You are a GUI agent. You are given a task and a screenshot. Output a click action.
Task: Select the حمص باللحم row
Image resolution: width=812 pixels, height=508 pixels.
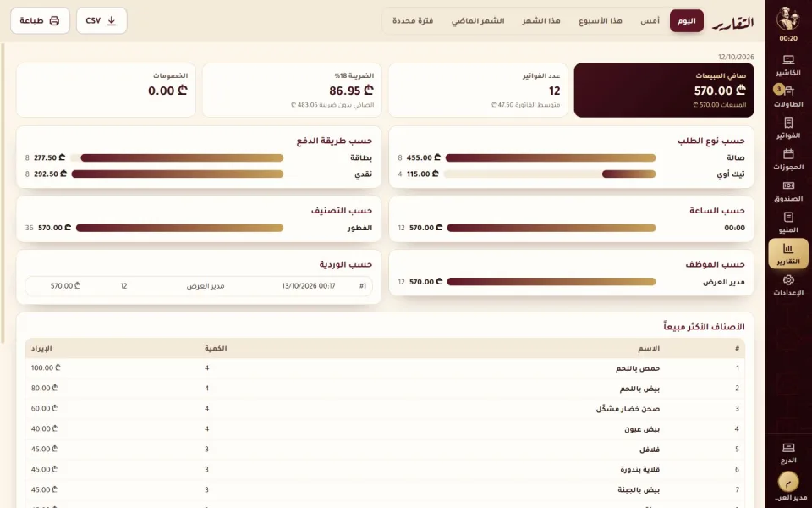pos(385,368)
